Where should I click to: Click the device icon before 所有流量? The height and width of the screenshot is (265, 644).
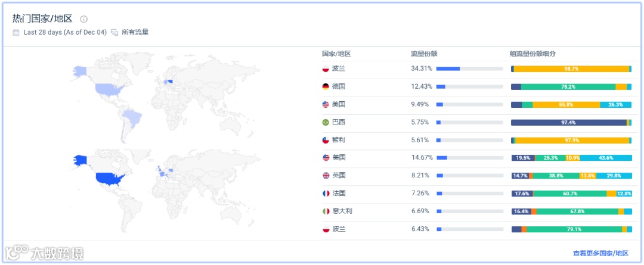[x=114, y=32]
